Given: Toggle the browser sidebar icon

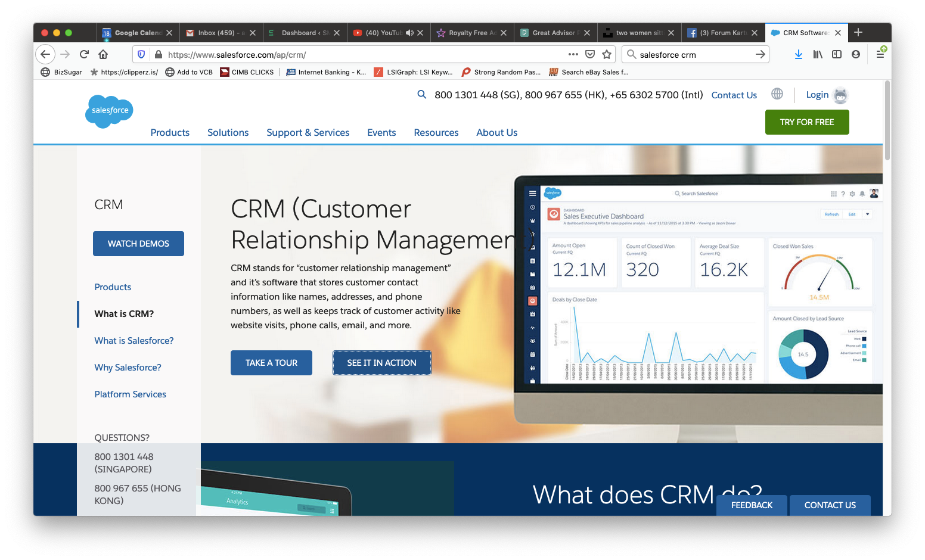Looking at the screenshot, I should pyautogui.click(x=837, y=54).
